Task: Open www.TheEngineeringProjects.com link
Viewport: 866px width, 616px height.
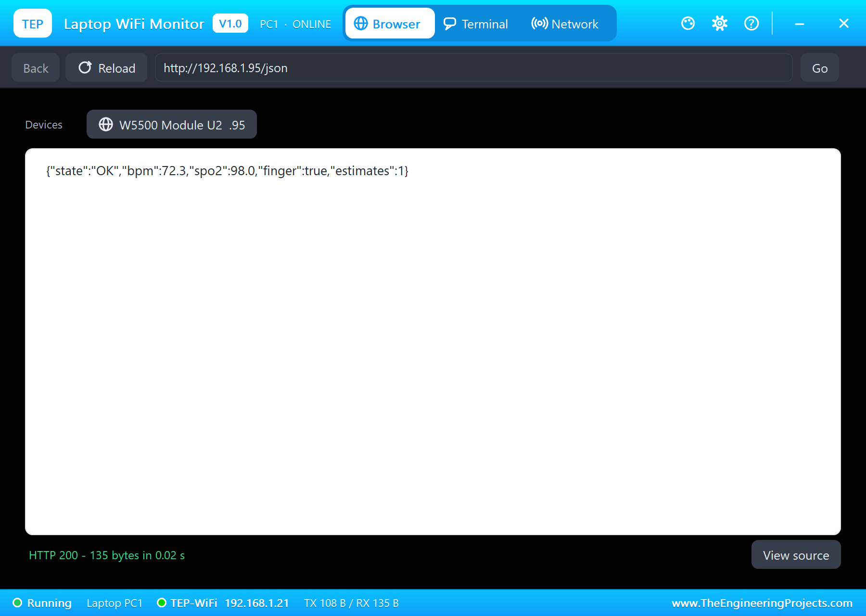Action: coord(762,603)
